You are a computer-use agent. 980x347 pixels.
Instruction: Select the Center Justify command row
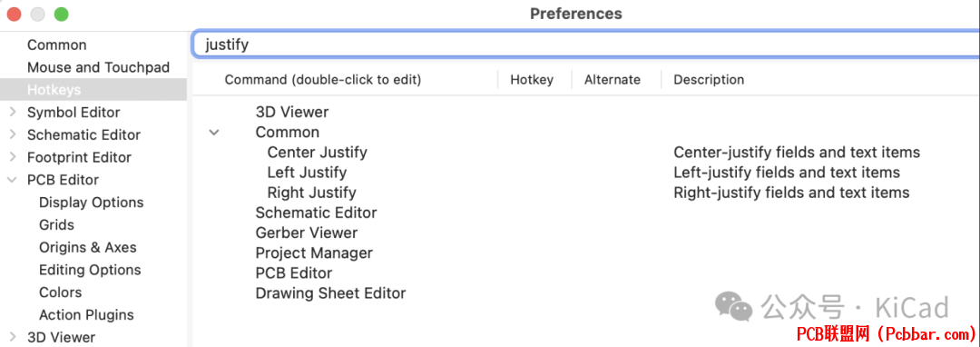pos(586,153)
